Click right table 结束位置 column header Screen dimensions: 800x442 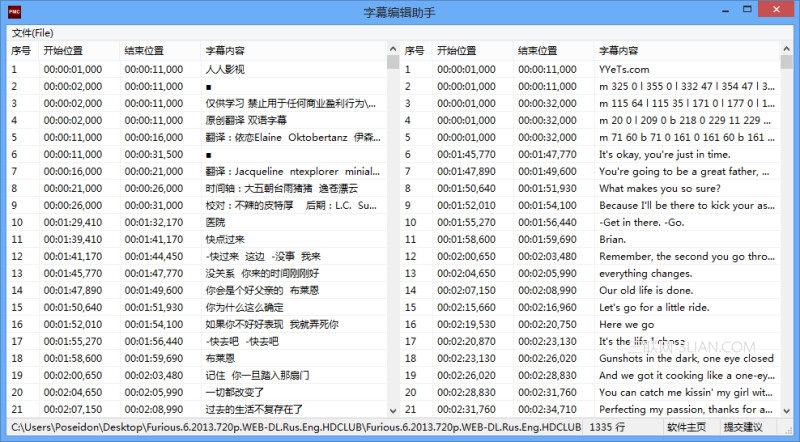[x=554, y=51]
